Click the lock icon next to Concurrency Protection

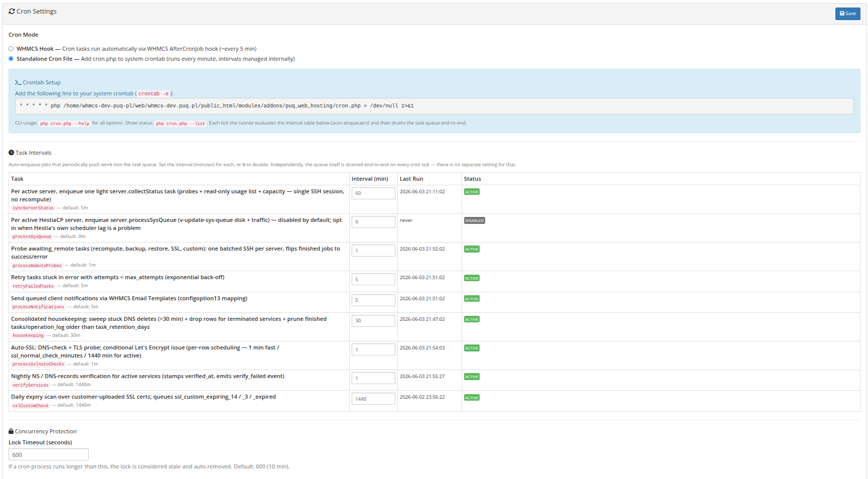[x=11, y=431]
